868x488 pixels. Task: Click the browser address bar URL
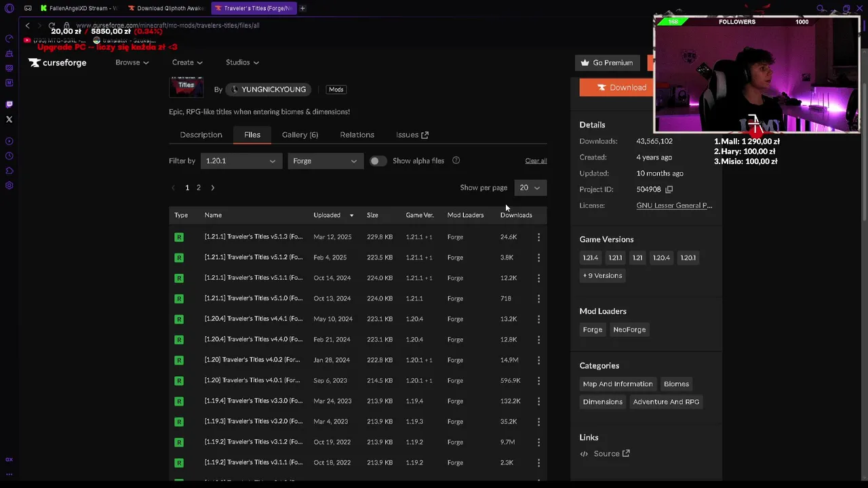coord(167,25)
